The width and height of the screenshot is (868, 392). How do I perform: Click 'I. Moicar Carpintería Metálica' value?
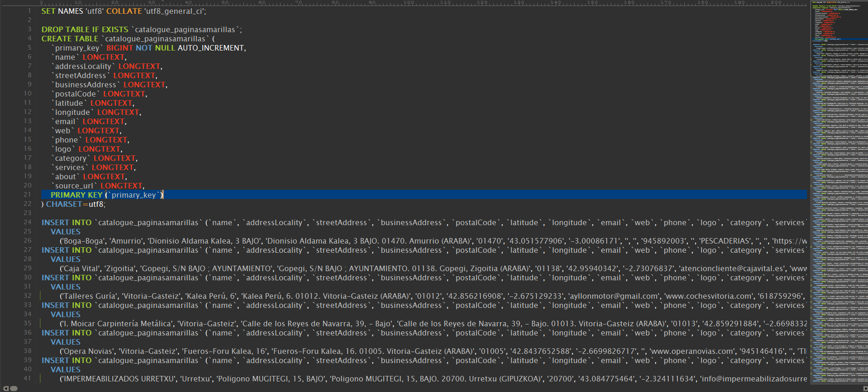[117, 324]
